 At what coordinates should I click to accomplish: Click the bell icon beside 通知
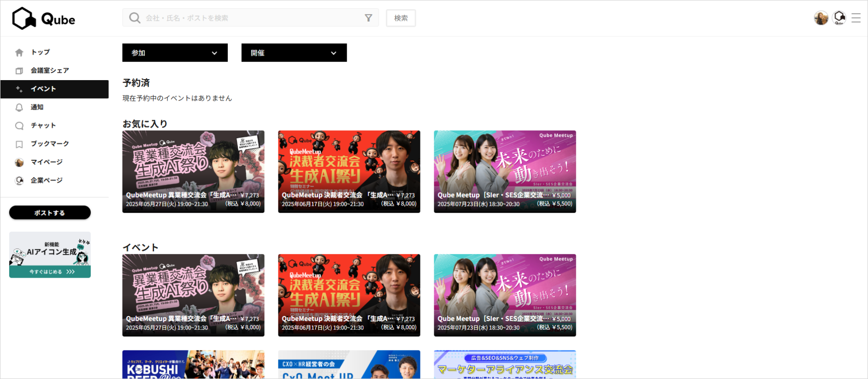(19, 108)
